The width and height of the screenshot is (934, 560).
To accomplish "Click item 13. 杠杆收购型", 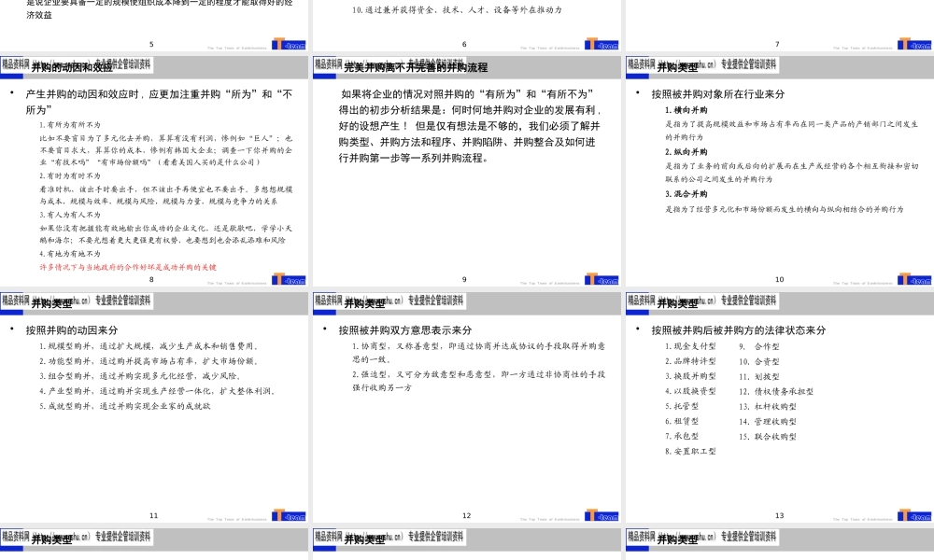I will pyautogui.click(x=767, y=406).
